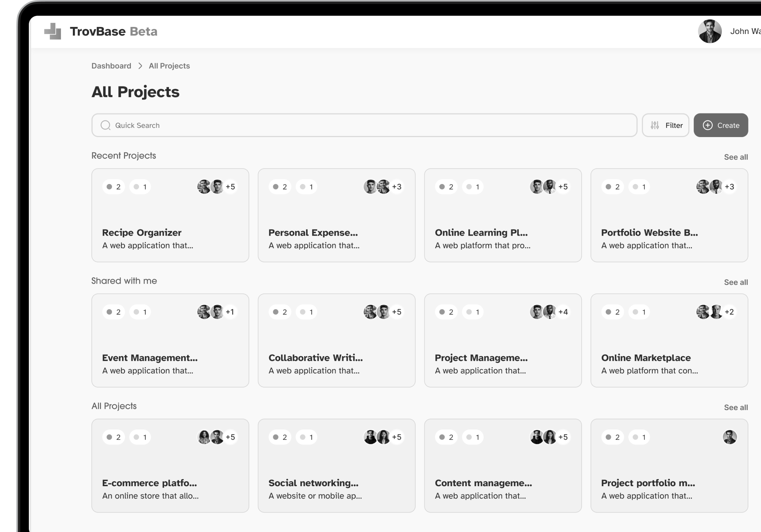Click the light status dot count on Event Management
761x532 pixels.
(x=140, y=312)
